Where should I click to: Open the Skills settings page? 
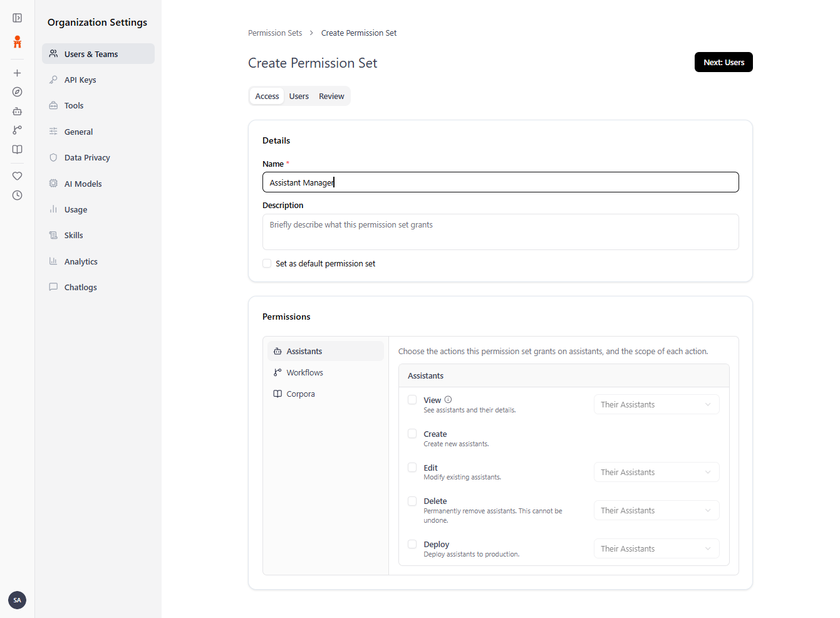click(98, 235)
